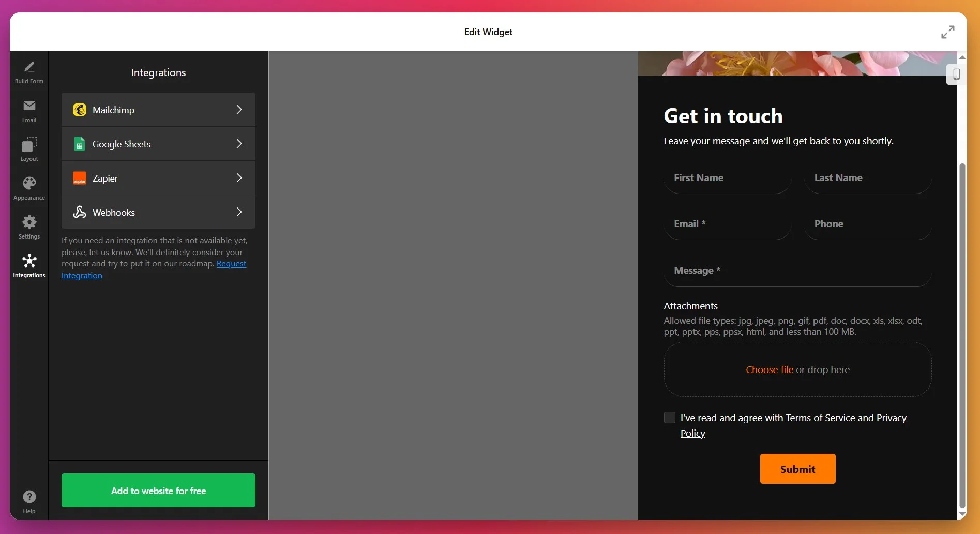Open the Integrations panel
This screenshot has width=980, height=534.
pos(29,265)
